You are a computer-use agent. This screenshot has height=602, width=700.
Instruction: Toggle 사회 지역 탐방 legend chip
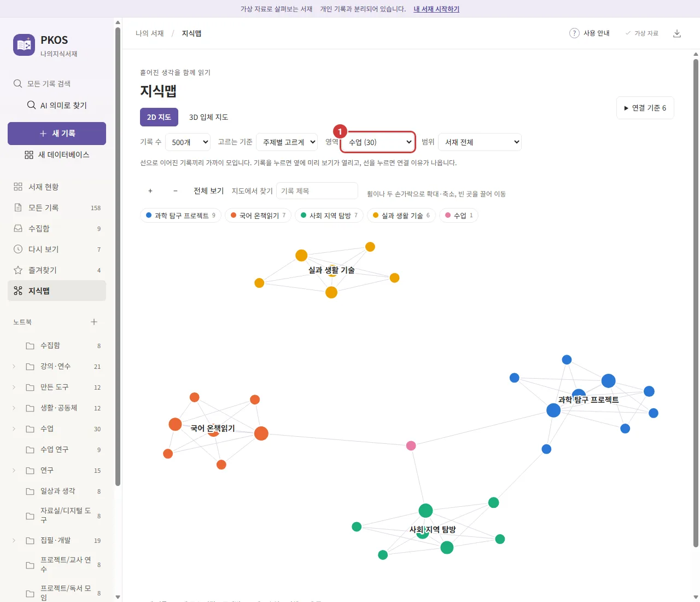point(329,216)
